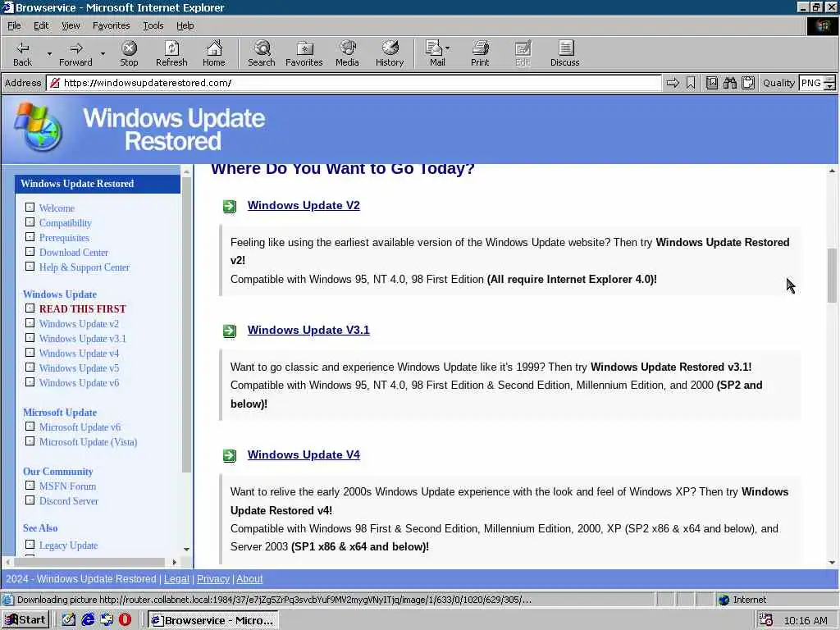The height and width of the screenshot is (630, 840).
Task: Open the About footer link
Action: (x=249, y=579)
